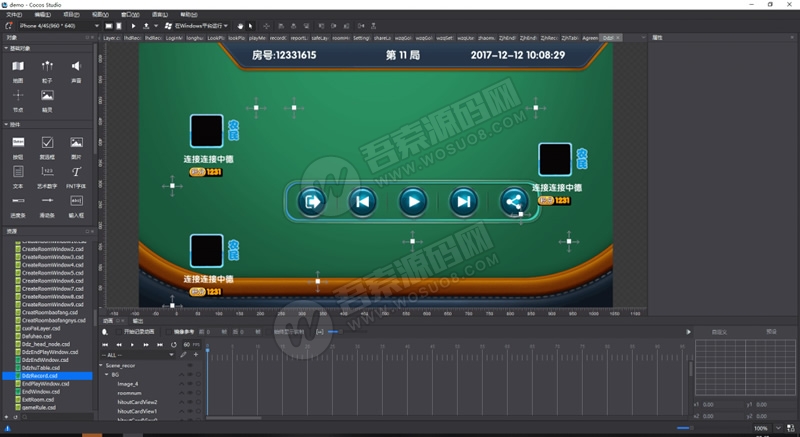This screenshot has width=800, height=437.
Task: Select the Sound (声音) object icon
Action: click(x=76, y=67)
